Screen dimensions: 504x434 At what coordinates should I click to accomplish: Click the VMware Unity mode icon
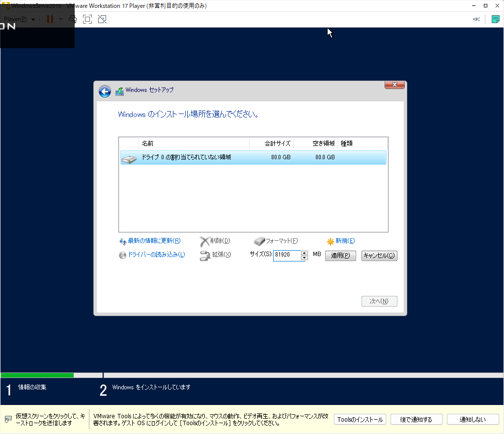[x=102, y=19]
